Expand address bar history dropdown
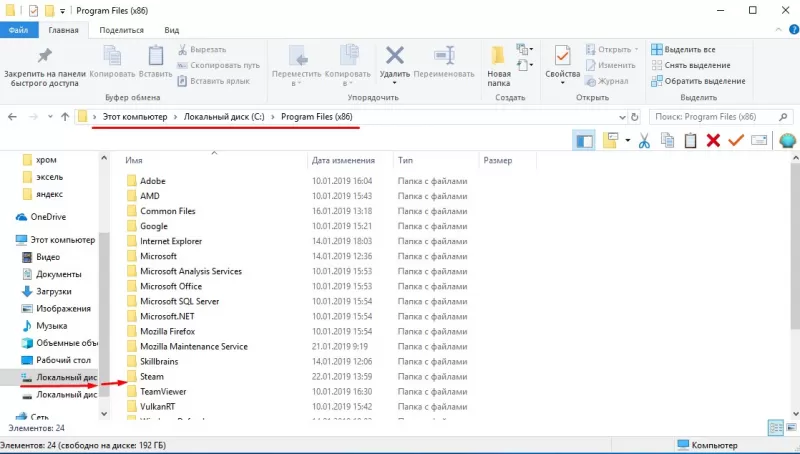 click(x=622, y=117)
